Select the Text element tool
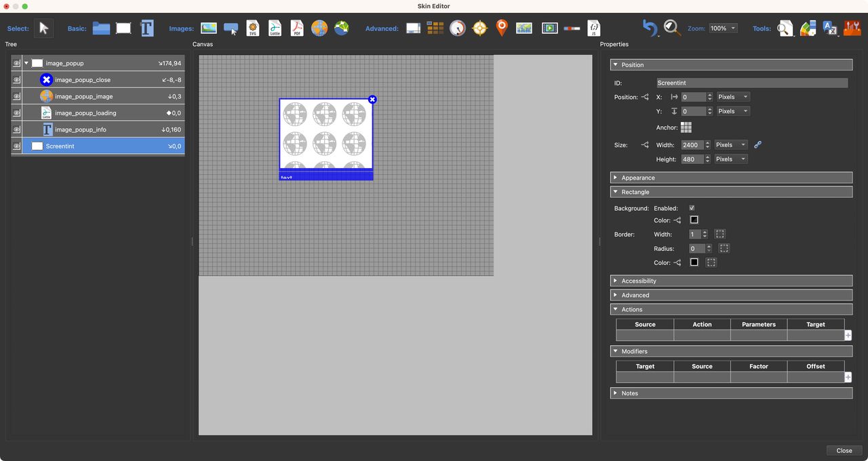This screenshot has height=461, width=868. click(147, 28)
